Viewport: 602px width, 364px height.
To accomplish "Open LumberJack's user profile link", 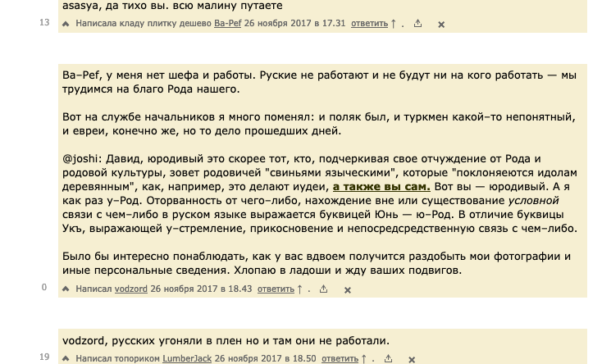I will coord(188,358).
